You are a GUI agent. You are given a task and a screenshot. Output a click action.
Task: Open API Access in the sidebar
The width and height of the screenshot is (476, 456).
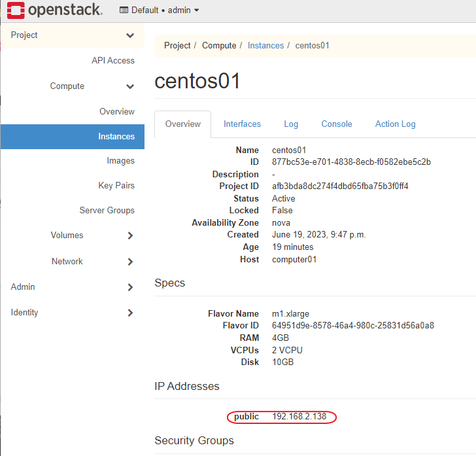point(112,61)
